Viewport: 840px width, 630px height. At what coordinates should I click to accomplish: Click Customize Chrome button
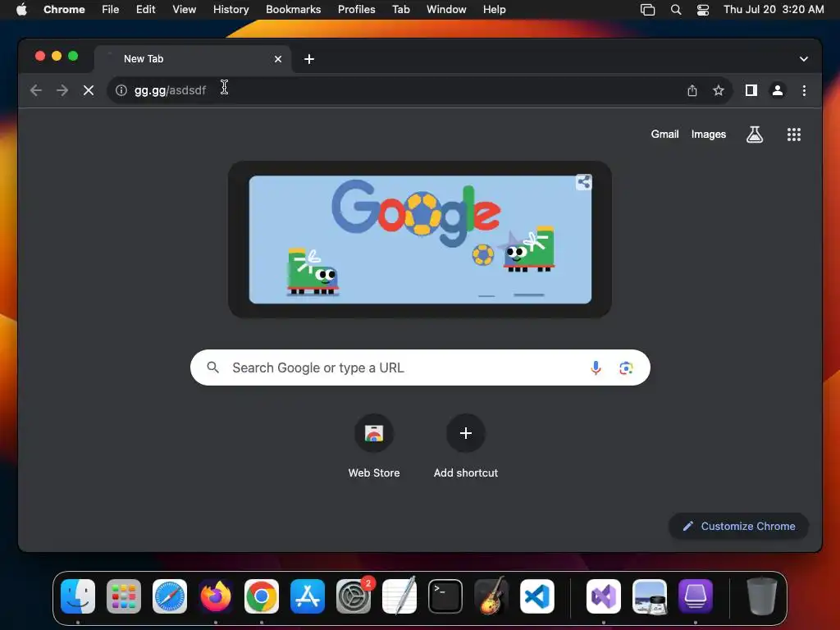pyautogui.click(x=738, y=526)
